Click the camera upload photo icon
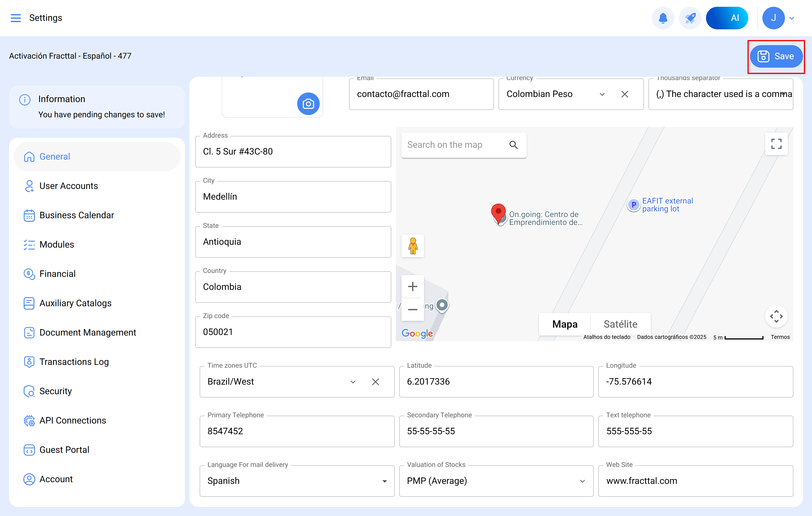Viewport: 812px width, 516px height. 308,104
